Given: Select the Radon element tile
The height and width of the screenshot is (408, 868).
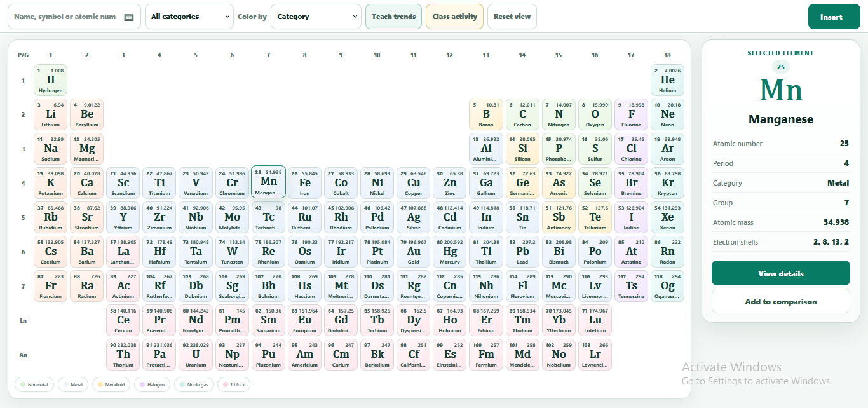Looking at the screenshot, I should point(668,252).
